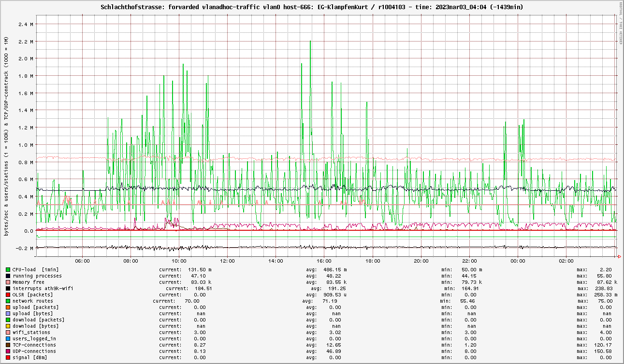This screenshot has width=624, height=364.
Task: Click the 'CPU-load [1min]' legend label
Action: [36, 270]
